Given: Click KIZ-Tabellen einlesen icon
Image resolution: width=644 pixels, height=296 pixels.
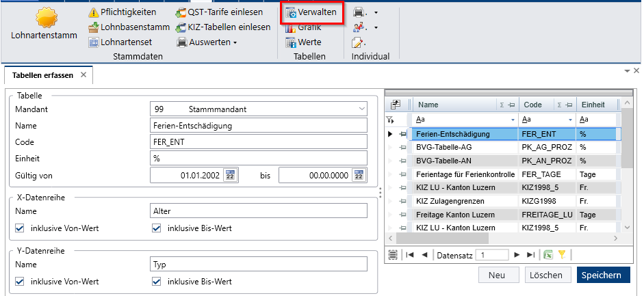Looking at the screenshot, I should [181, 27].
